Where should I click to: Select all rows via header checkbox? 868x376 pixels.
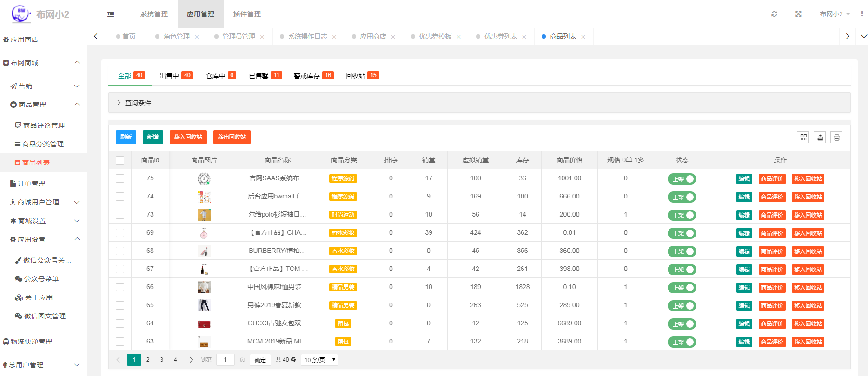pyautogui.click(x=120, y=160)
